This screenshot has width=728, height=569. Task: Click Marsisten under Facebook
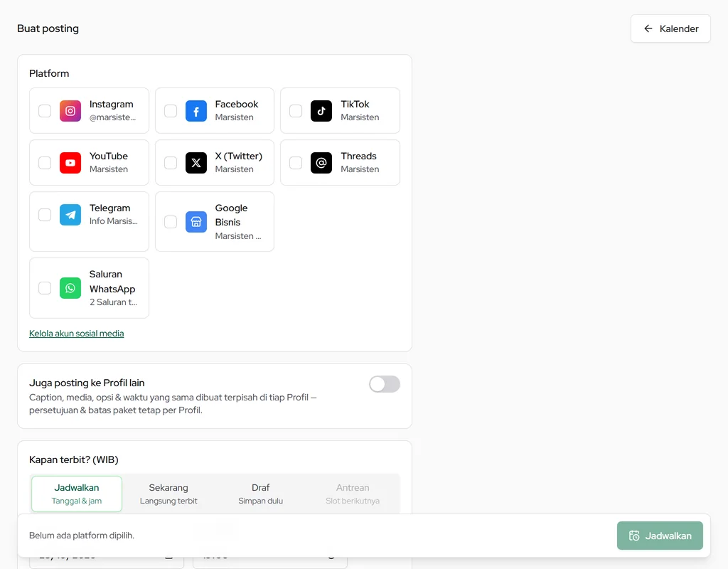pyautogui.click(x=234, y=117)
